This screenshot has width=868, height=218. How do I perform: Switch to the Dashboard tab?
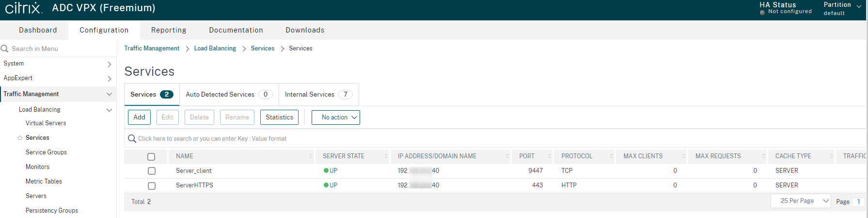(38, 30)
